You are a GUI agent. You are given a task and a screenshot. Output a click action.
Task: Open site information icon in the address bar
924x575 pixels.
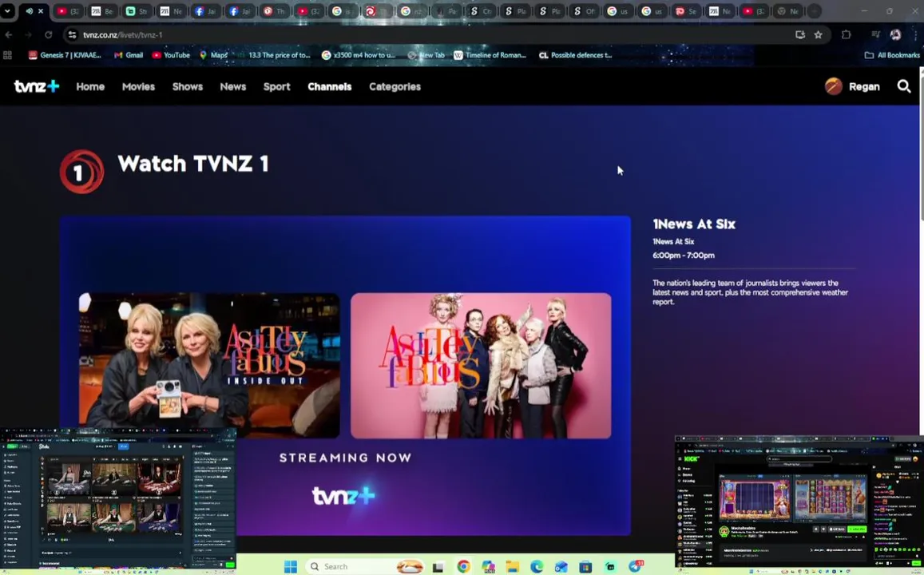tap(73, 35)
